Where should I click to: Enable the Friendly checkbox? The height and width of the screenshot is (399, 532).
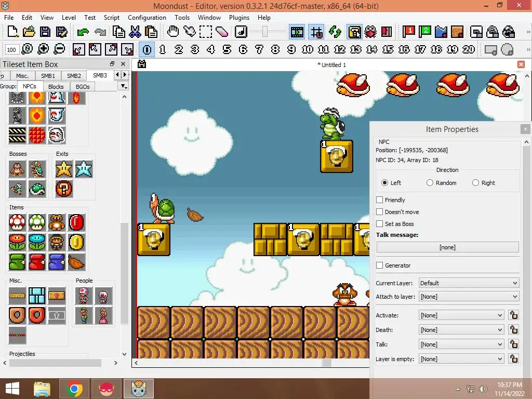click(380, 200)
